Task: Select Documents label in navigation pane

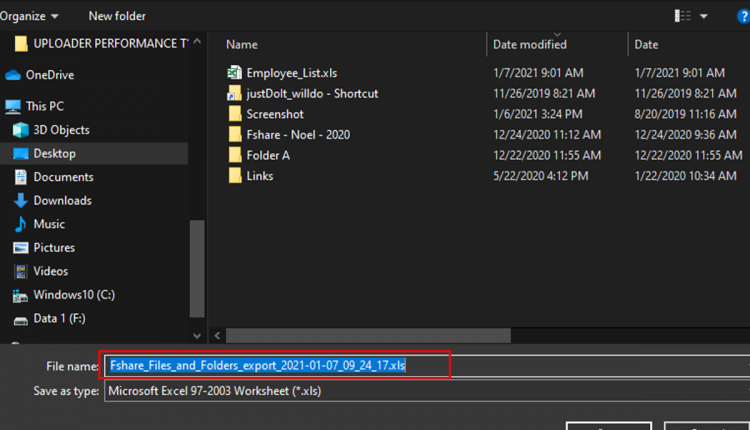Action: (x=63, y=177)
